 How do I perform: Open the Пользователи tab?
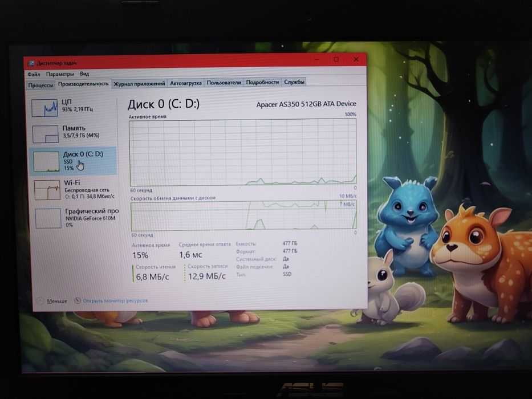pos(224,83)
